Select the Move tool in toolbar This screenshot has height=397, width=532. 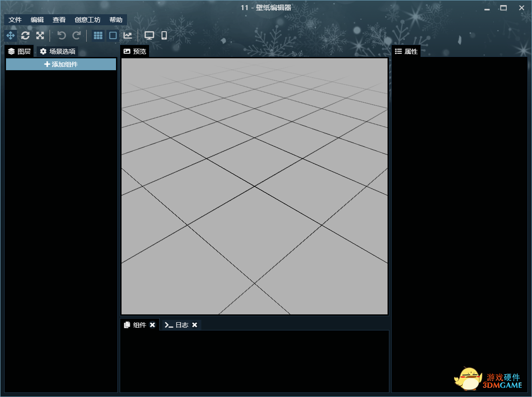tap(11, 35)
